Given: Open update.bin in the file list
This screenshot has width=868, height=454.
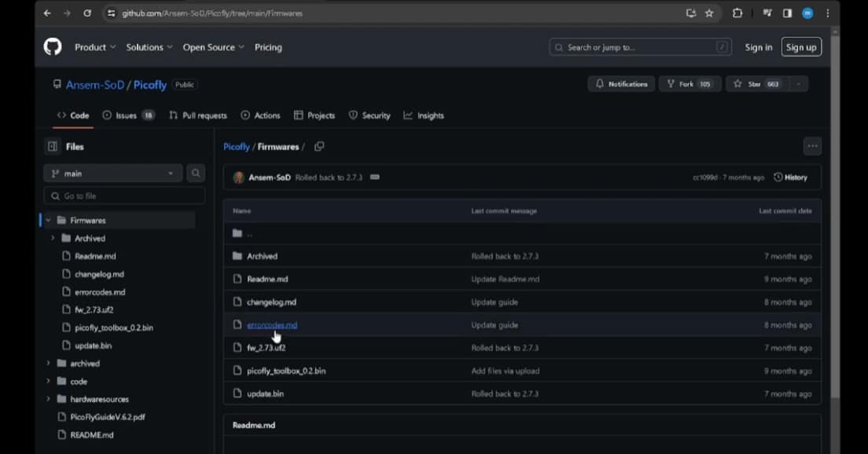Looking at the screenshot, I should point(265,394).
